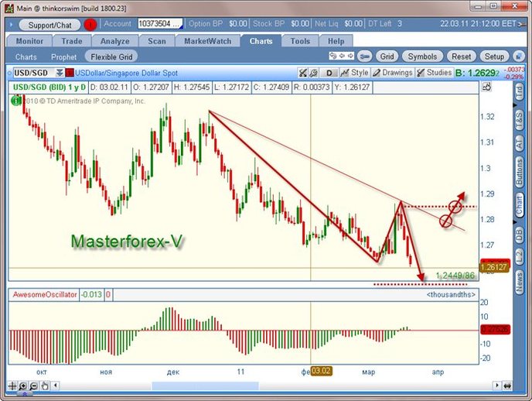
Task: Click the Setup button
Action: coord(493,57)
